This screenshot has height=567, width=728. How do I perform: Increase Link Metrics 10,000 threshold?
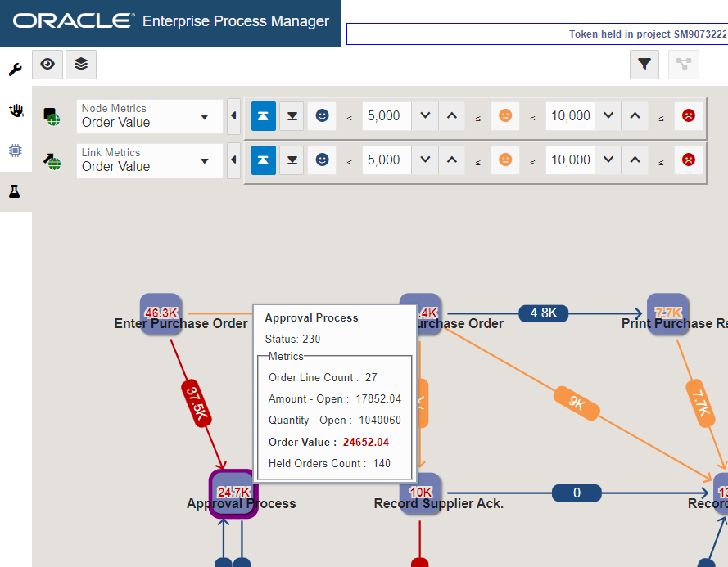(635, 160)
